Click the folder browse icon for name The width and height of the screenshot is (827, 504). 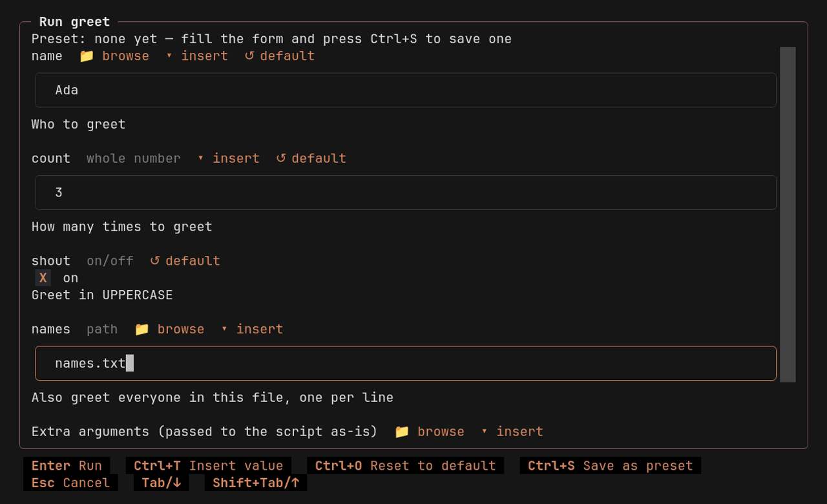tap(87, 56)
